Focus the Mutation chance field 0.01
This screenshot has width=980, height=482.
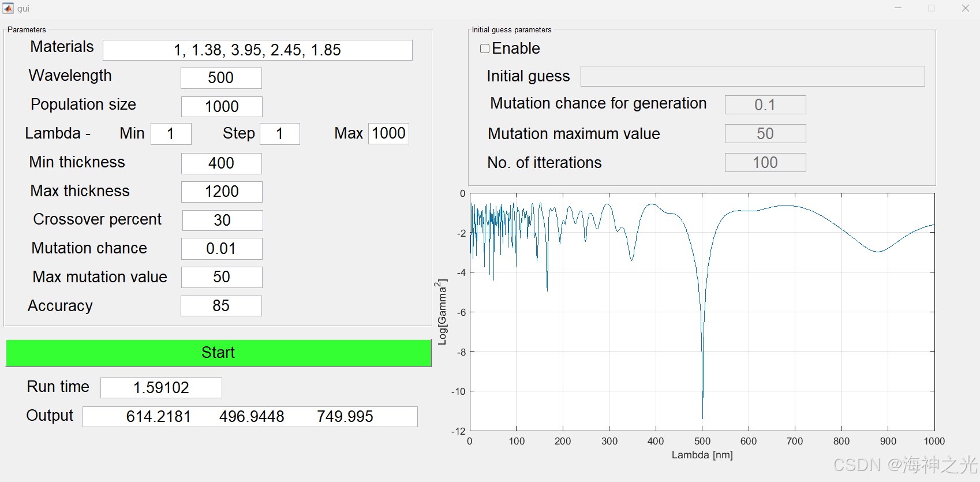(222, 249)
